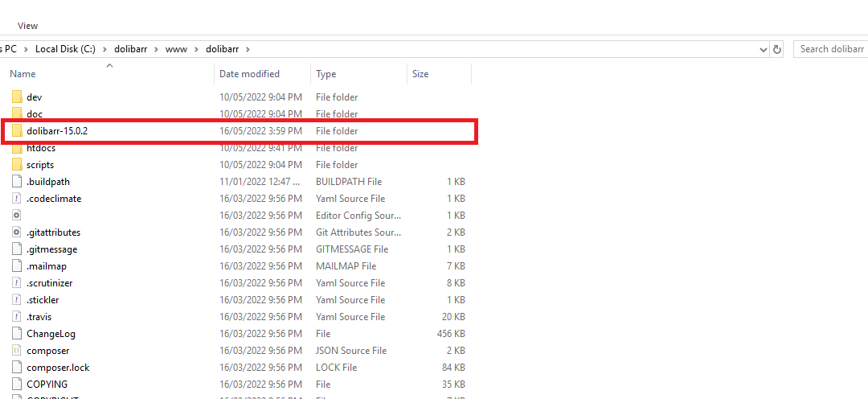Select the .scrutinizer file name
The width and height of the screenshot is (868, 399).
pyautogui.click(x=49, y=283)
